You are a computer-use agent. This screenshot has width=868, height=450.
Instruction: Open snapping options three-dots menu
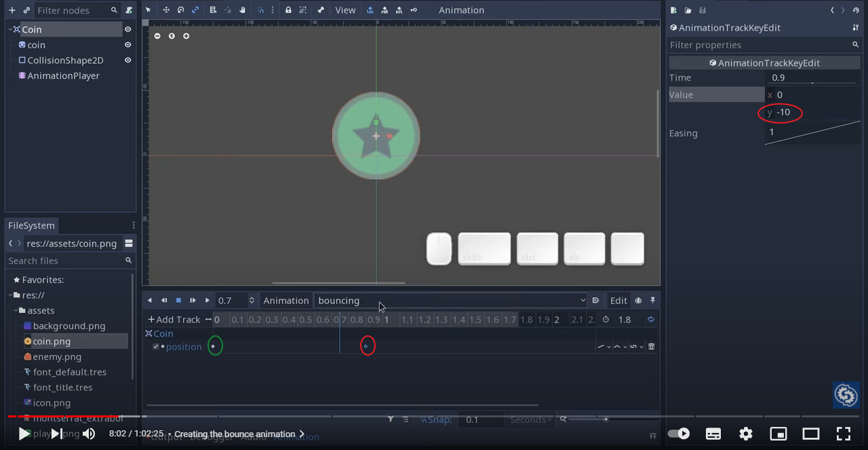click(x=273, y=10)
